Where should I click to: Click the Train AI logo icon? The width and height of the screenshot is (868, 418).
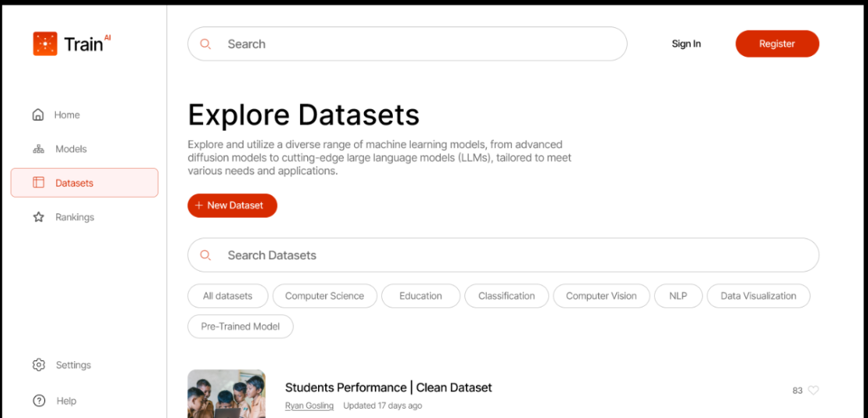coord(45,44)
